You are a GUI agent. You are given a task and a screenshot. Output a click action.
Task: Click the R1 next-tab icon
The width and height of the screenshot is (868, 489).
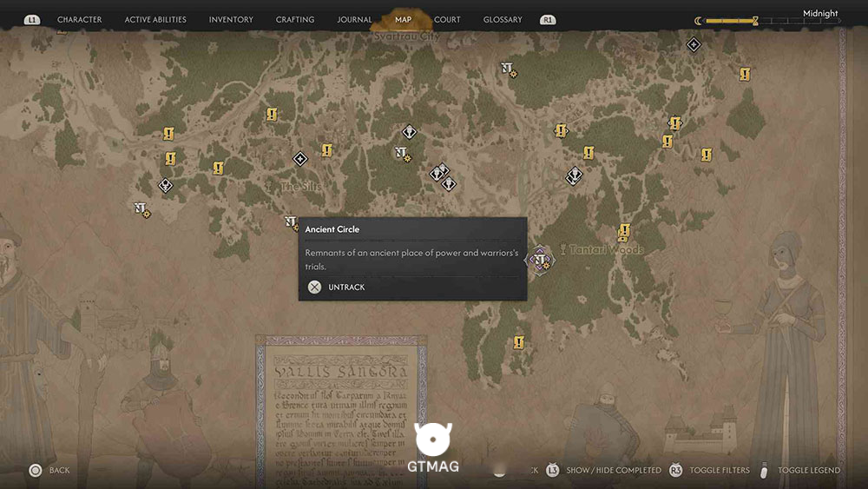pyautogui.click(x=548, y=20)
